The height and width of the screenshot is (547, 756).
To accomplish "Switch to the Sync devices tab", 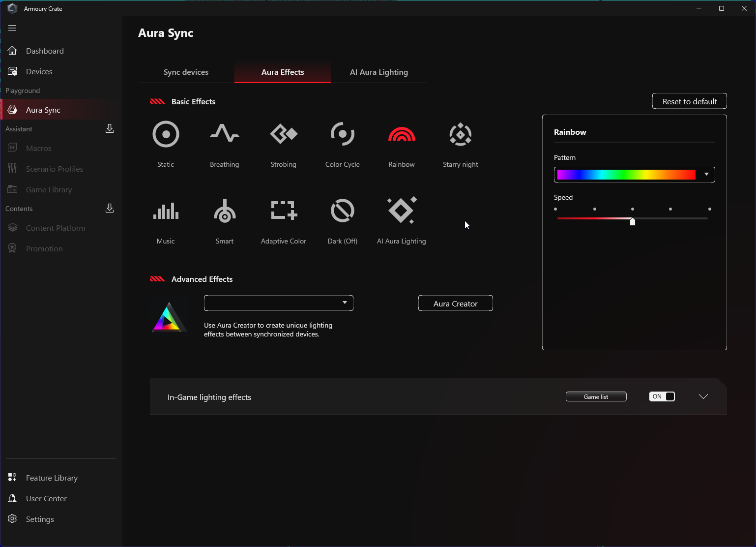I will pos(186,72).
